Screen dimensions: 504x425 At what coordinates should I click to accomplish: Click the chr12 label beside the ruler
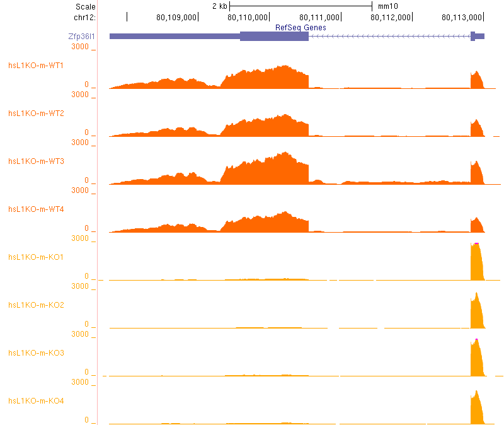pyautogui.click(x=84, y=17)
